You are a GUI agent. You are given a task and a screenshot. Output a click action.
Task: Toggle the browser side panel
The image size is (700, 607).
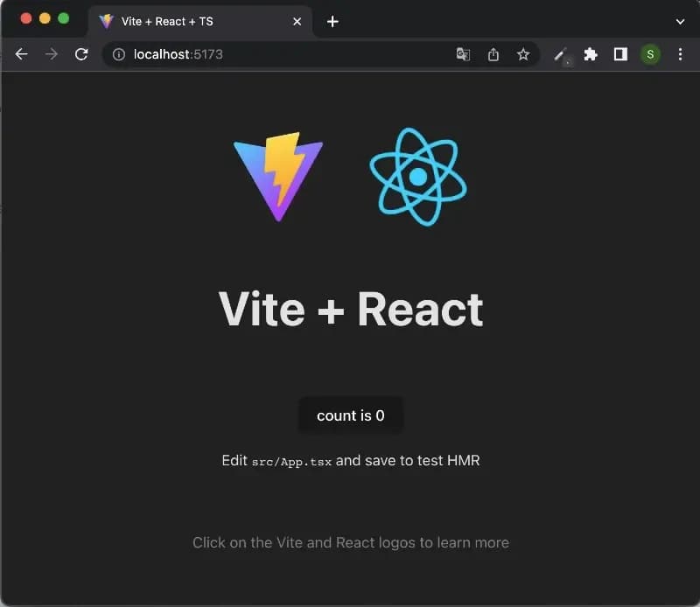tap(620, 54)
